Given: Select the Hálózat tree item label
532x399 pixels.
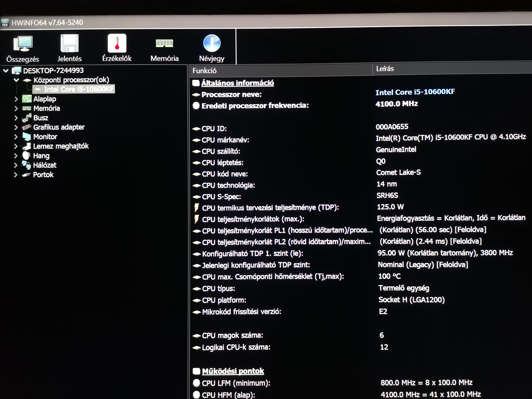Looking at the screenshot, I should 45,165.
